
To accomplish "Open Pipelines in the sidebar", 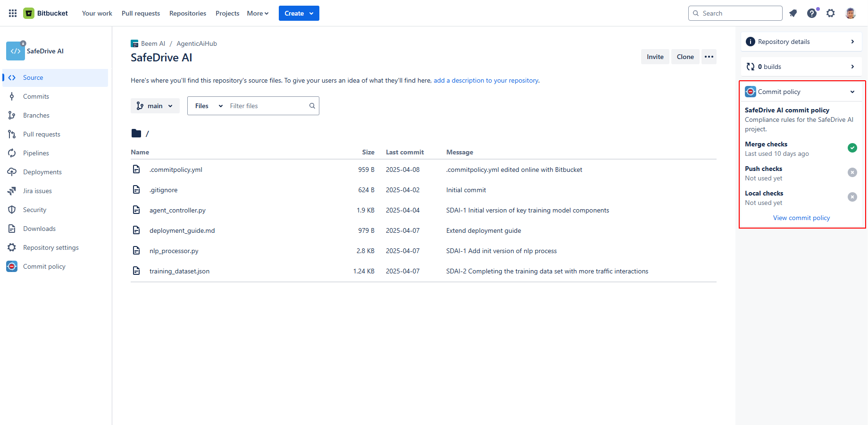I will pos(55,153).
